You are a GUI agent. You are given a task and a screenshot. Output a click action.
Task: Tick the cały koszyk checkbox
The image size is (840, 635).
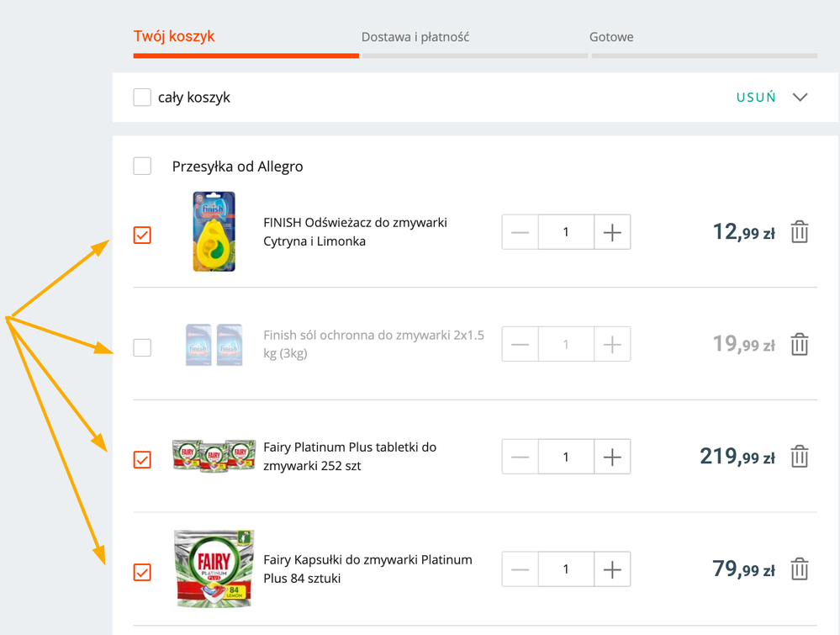142,98
